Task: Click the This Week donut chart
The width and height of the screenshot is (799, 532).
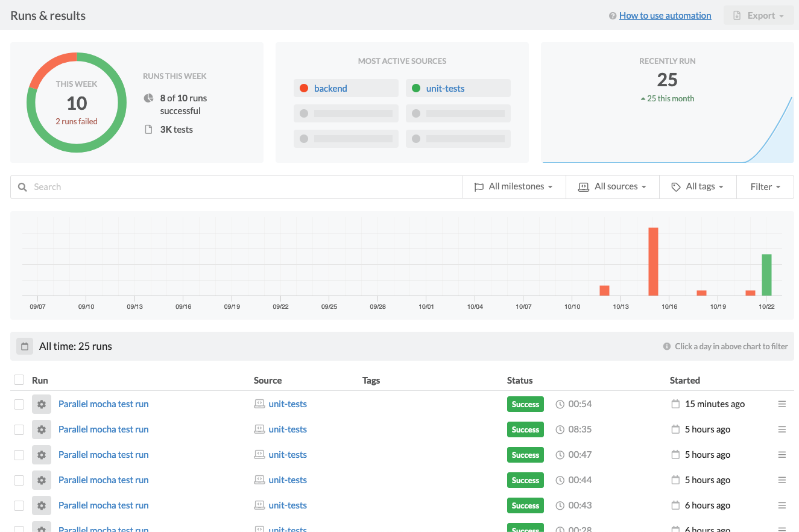Action: (77, 103)
